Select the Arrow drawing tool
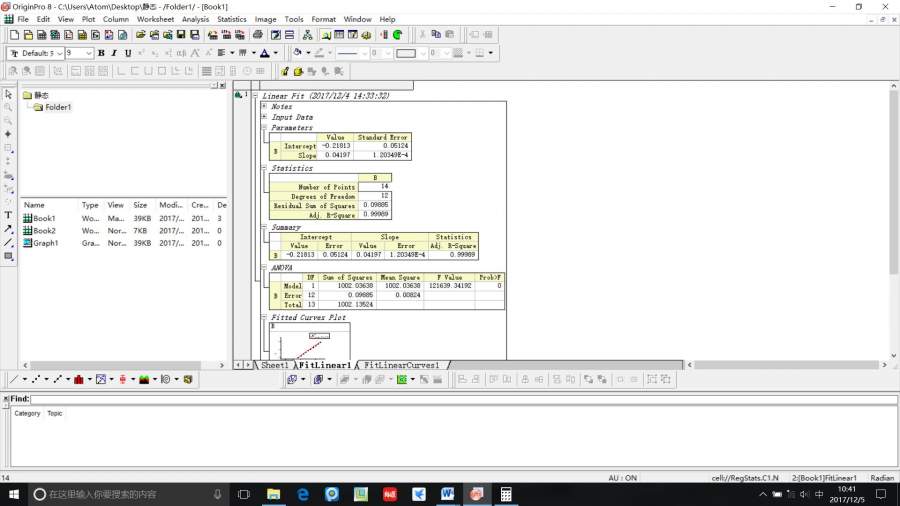 [8, 229]
